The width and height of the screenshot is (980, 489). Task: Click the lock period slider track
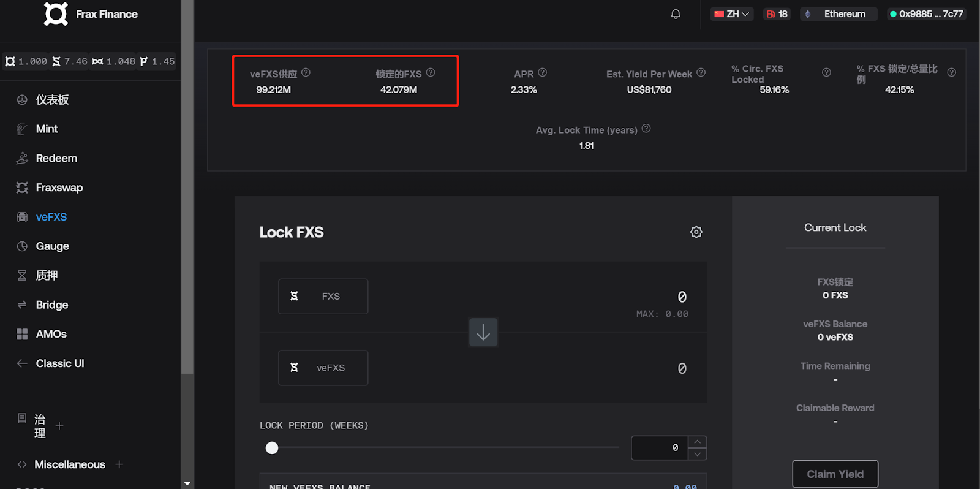click(445, 448)
